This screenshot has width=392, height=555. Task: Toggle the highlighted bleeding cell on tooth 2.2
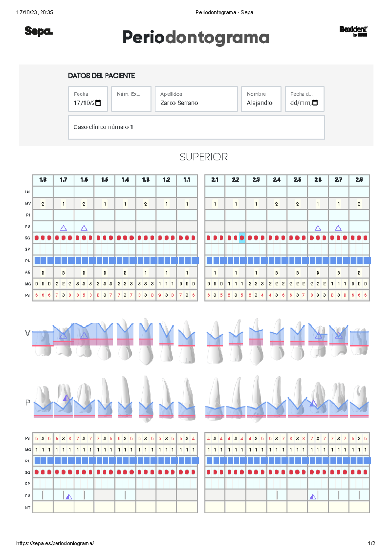[x=241, y=238]
